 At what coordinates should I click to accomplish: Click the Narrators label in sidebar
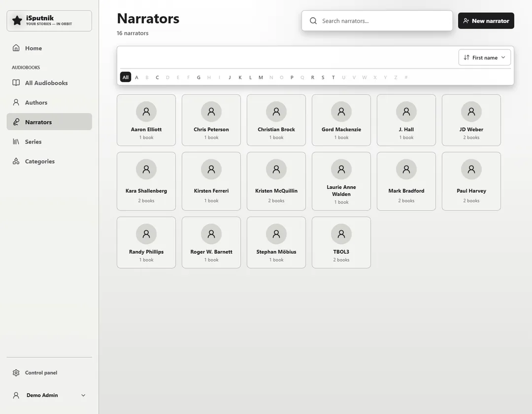click(x=38, y=122)
